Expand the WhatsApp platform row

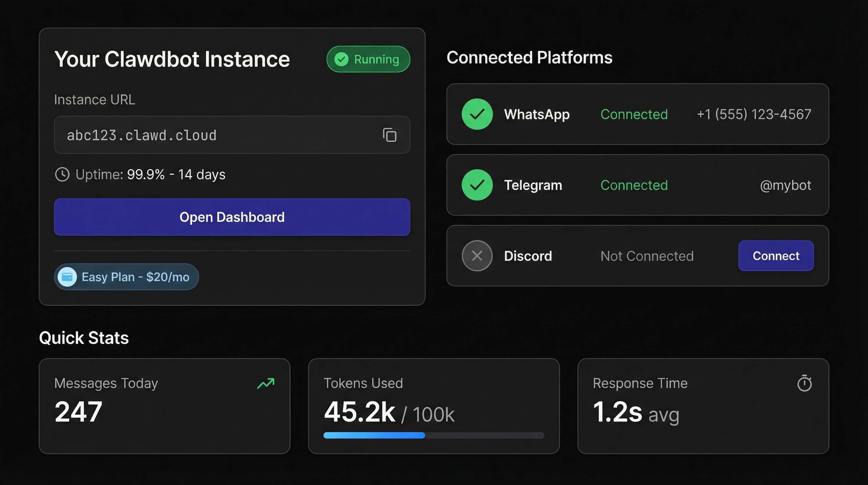[x=638, y=114]
